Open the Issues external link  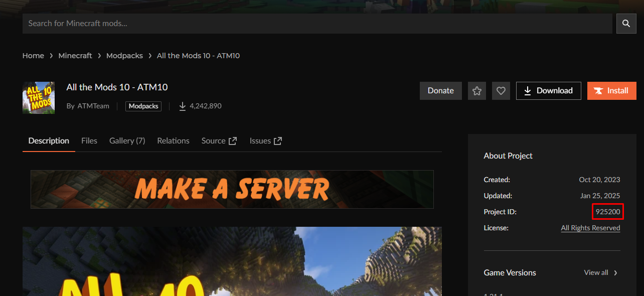265,141
